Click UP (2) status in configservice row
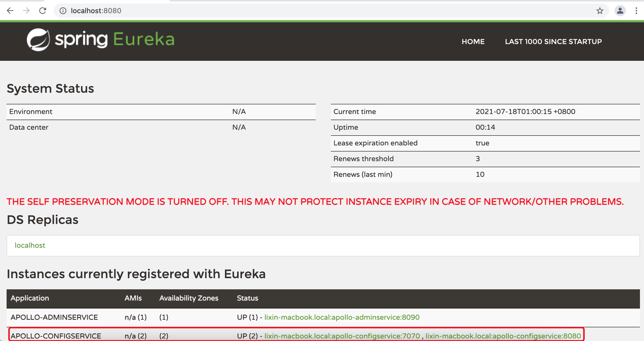The image size is (644, 341). [x=247, y=336]
